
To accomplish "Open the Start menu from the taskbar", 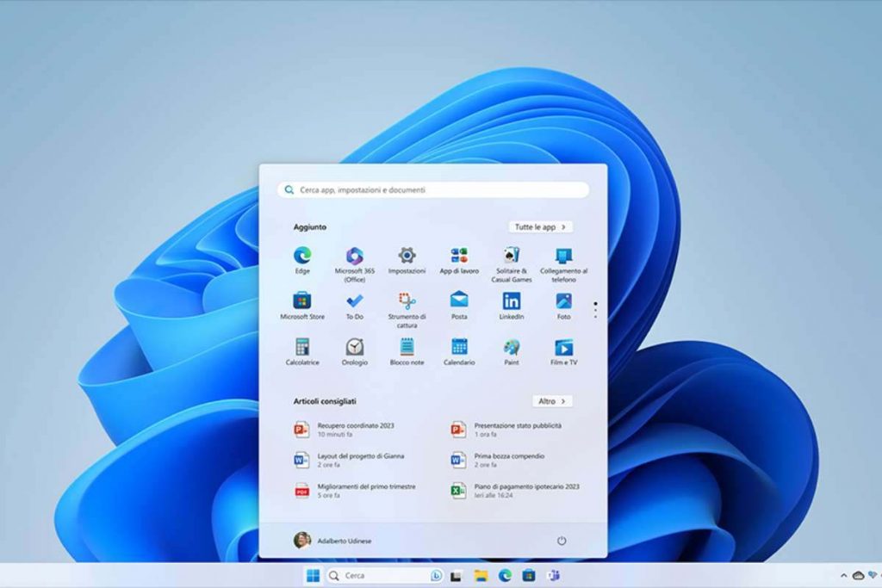I will (313, 575).
